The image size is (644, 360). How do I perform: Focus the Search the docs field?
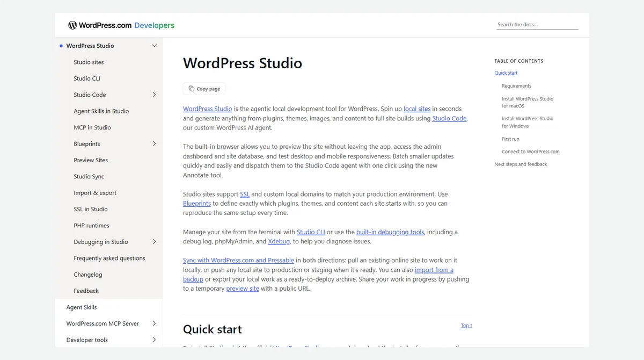537,25
